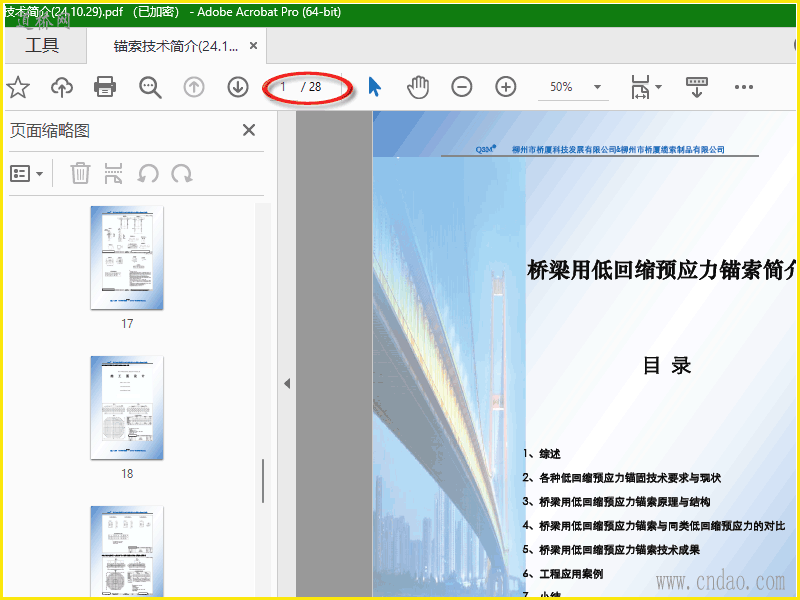Rotate page clockwise

pyautogui.click(x=182, y=173)
